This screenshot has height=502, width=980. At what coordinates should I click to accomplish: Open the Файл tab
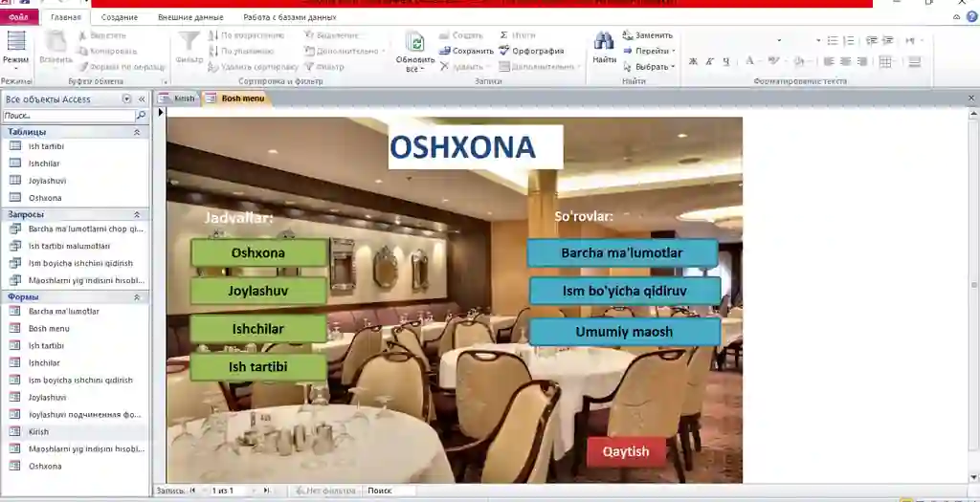pos(19,17)
